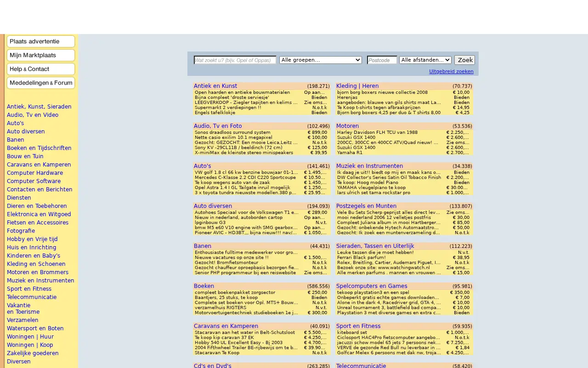Open 'Harley Davidson FLH TCU van 1988' listing
This screenshot has width=588, height=368.
click(377, 132)
